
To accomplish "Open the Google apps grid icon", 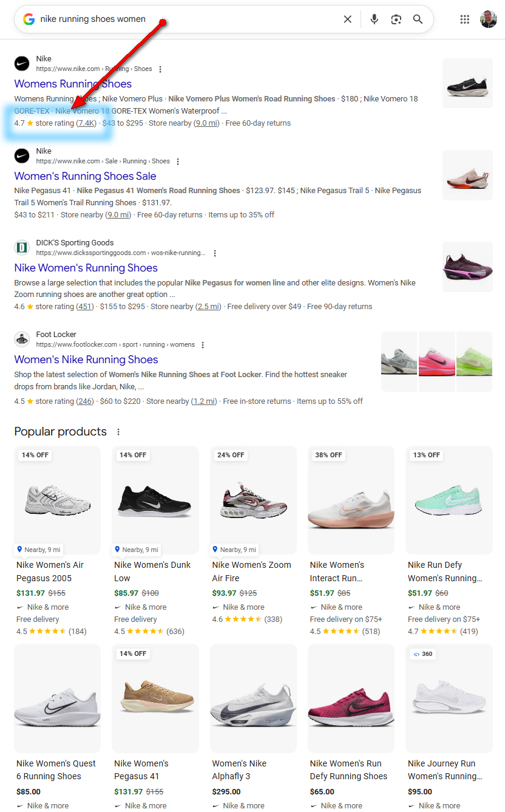I will [465, 19].
